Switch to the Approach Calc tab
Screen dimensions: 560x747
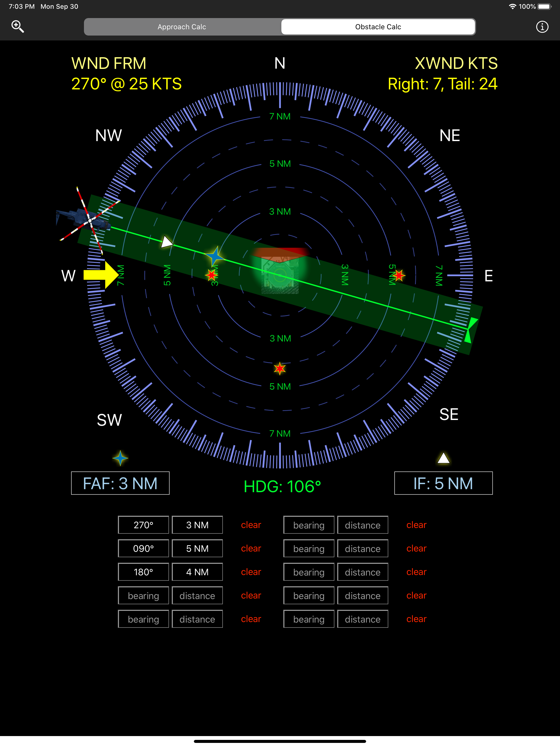click(x=182, y=27)
